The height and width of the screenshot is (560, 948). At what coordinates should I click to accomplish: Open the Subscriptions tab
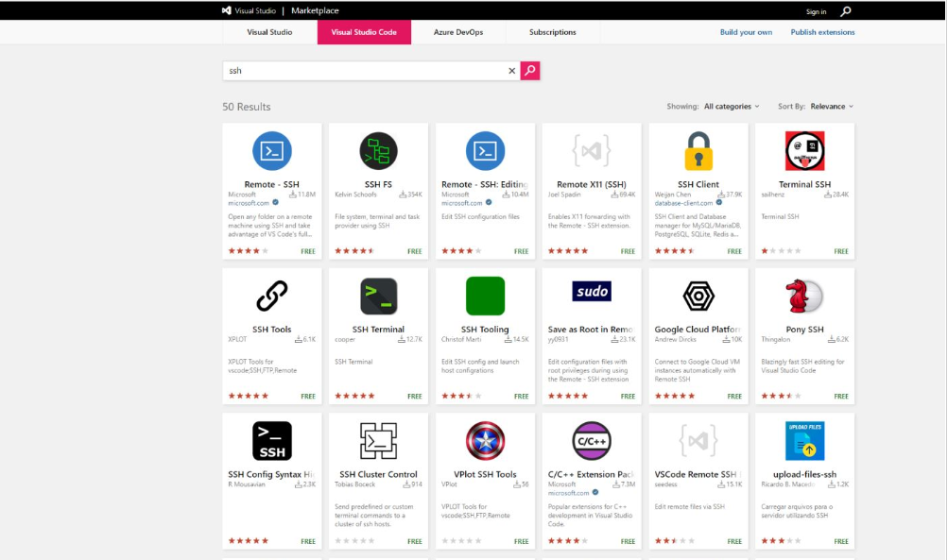[x=553, y=32]
